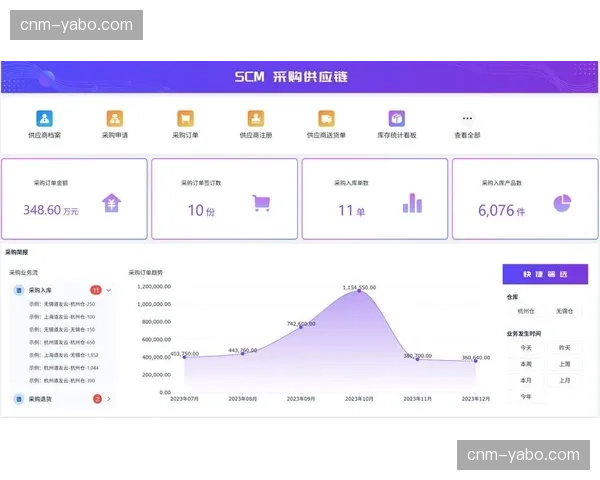Viewport: 600px width, 480px height.
Task: Click the 采购业务流 section title
Action: [23, 273]
